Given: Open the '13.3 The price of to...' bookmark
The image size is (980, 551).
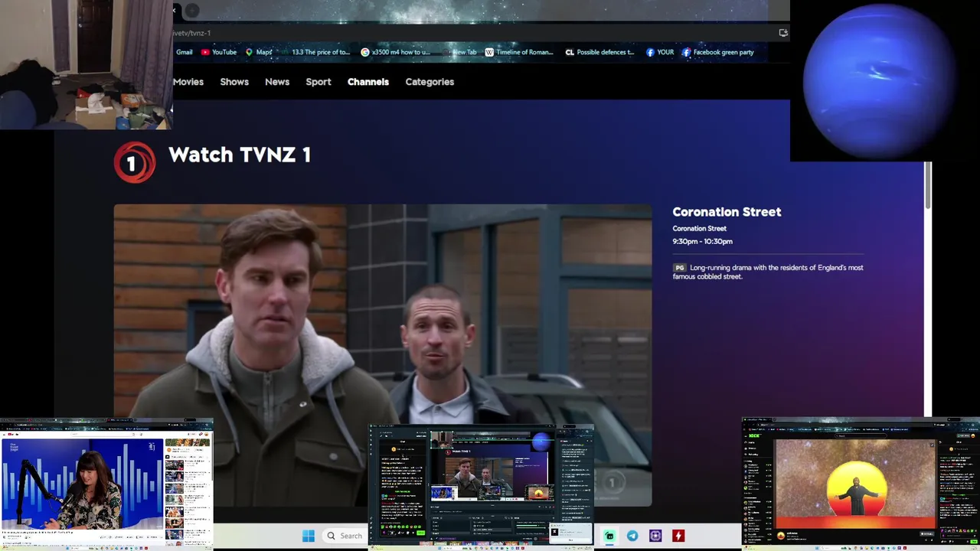Looking at the screenshot, I should coord(315,52).
